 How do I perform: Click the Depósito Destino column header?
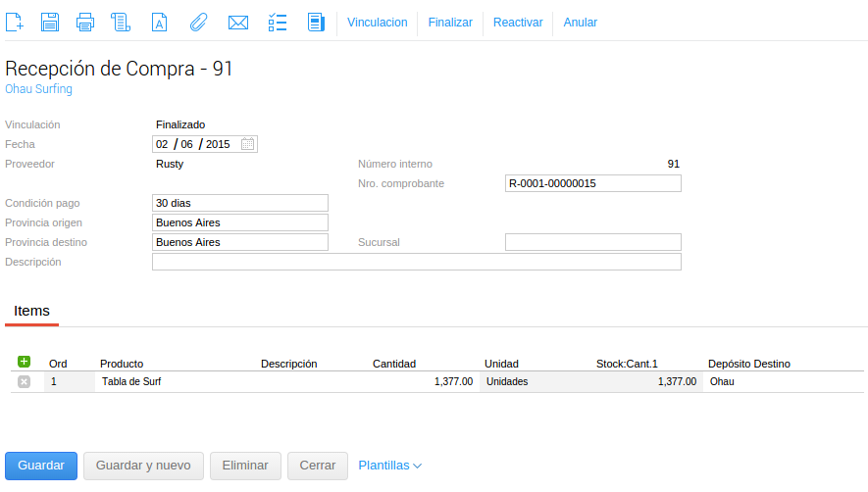tap(749, 364)
